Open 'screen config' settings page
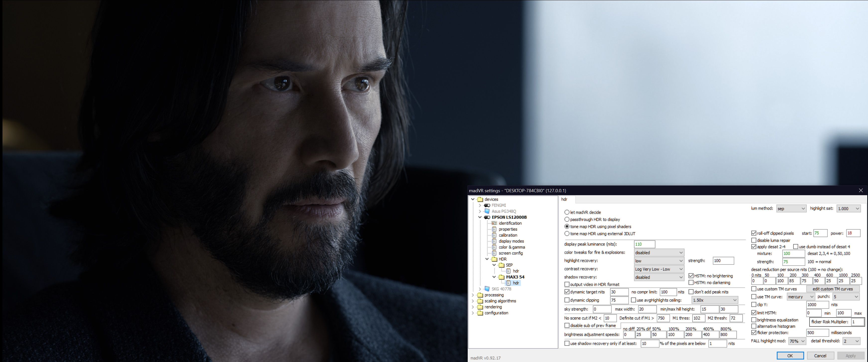868x362 pixels. click(x=511, y=253)
